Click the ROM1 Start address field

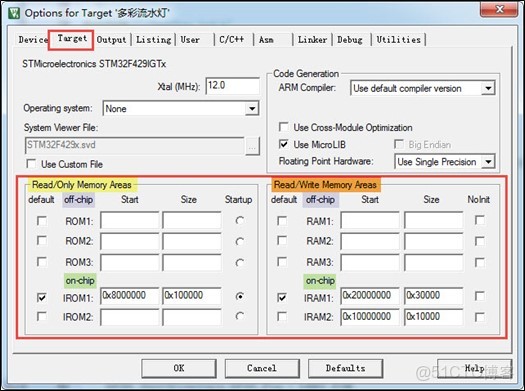tap(130, 221)
